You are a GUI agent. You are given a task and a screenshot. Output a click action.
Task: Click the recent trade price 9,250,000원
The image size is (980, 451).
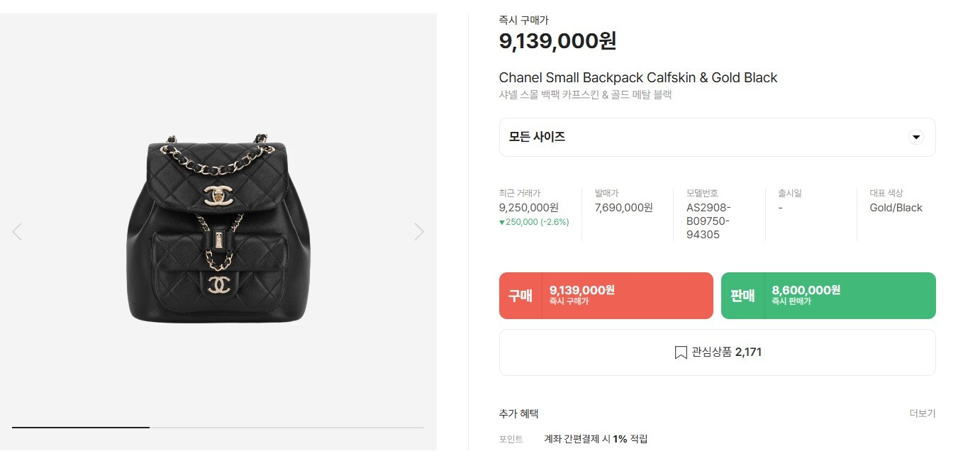(x=529, y=208)
